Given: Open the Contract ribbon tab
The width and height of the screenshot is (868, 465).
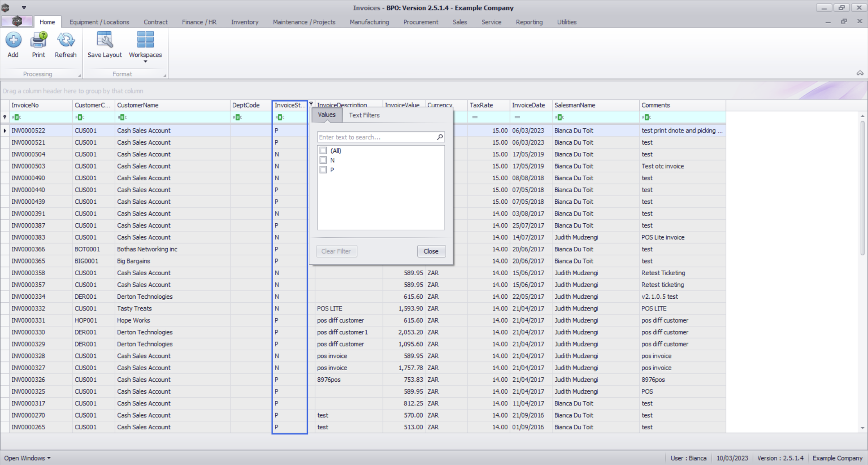Looking at the screenshot, I should coord(156,22).
